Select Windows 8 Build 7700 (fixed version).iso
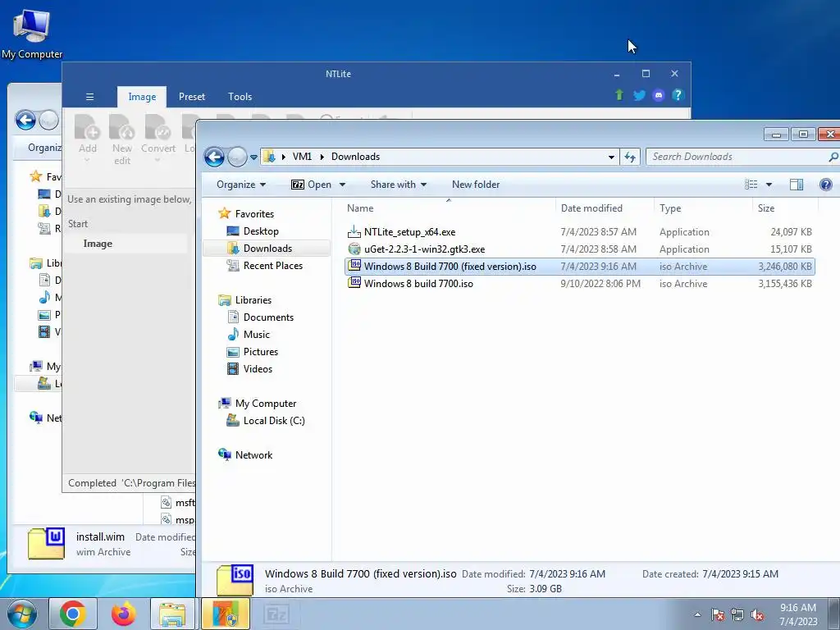Viewport: 840px width, 630px height. click(580, 267)
